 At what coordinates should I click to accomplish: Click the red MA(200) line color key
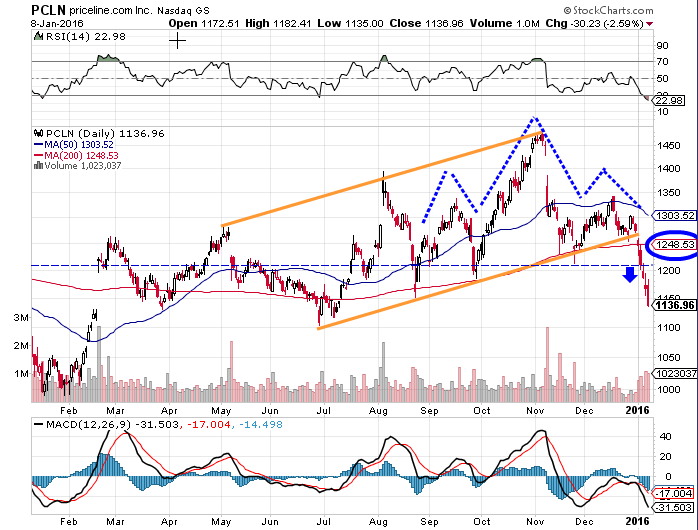(39, 155)
